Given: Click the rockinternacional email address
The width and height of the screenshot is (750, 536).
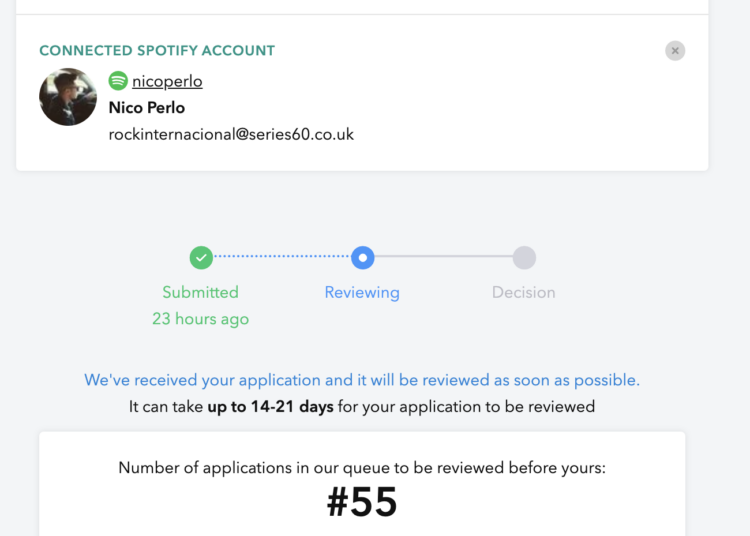Looking at the screenshot, I should click(231, 134).
